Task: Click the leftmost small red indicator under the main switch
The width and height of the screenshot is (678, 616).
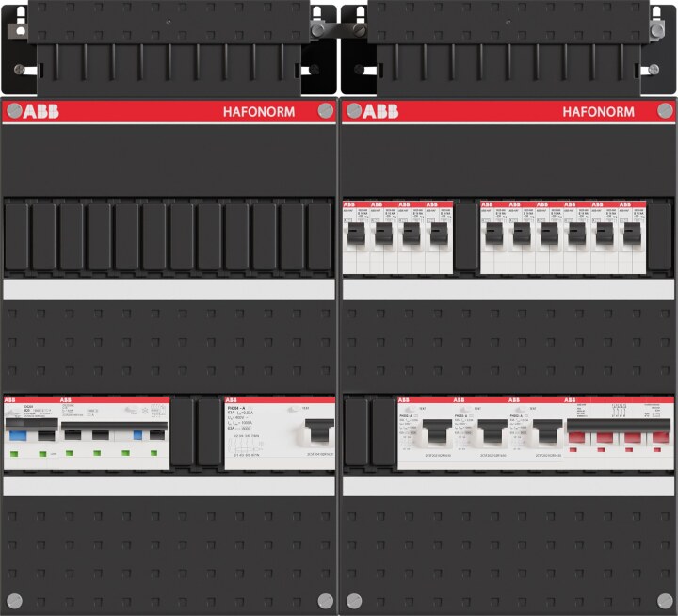Action: [x=573, y=450]
